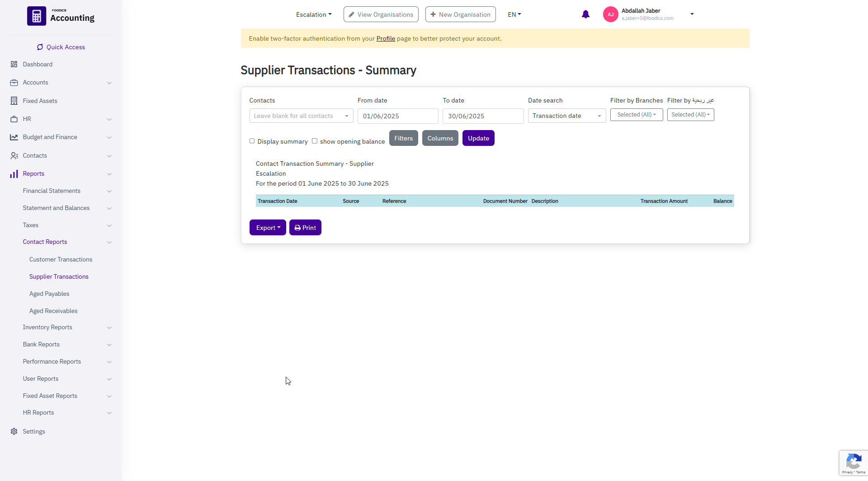
Task: Click the Foodics Accounting calculator logo
Action: tap(37, 16)
